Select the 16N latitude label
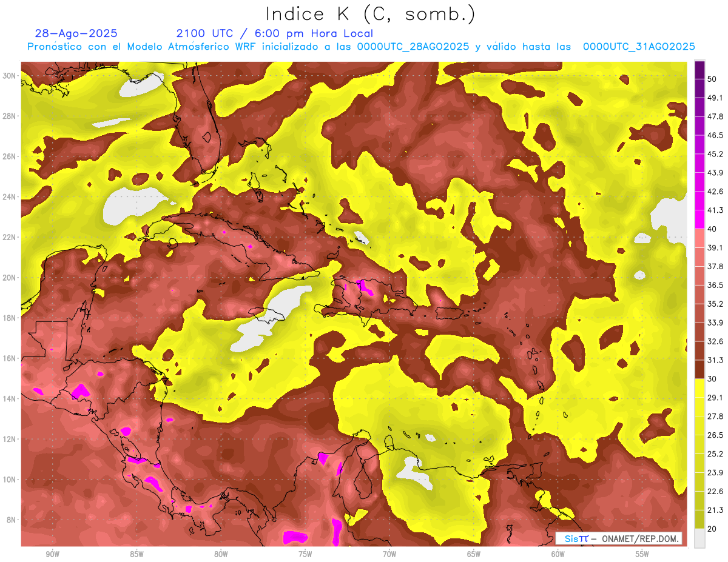 tap(9, 358)
